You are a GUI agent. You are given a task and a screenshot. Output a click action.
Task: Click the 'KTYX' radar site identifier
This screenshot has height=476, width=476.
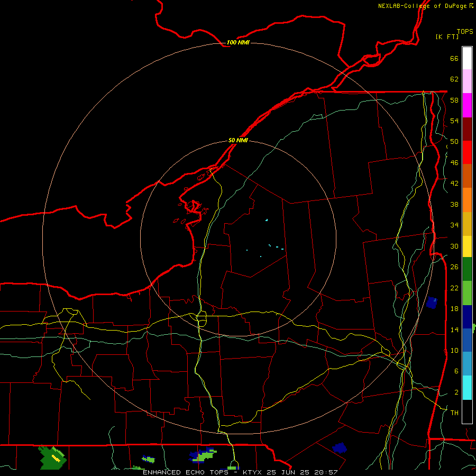pos(252,472)
